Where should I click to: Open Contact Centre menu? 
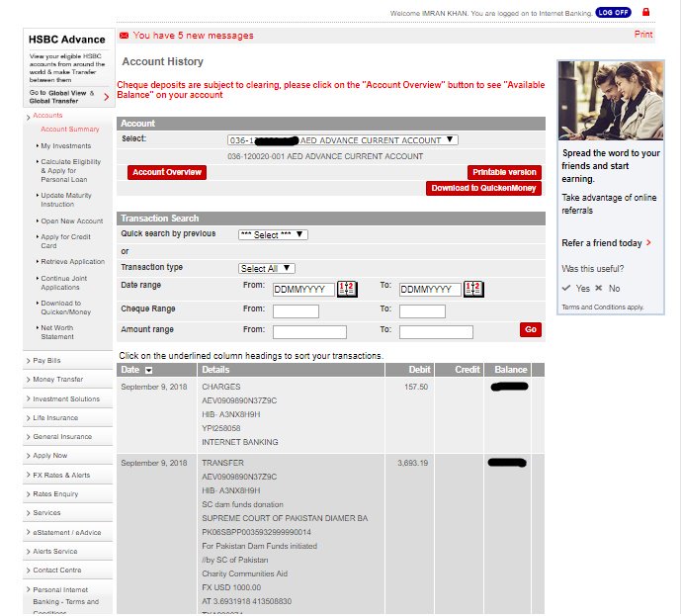tap(57, 570)
